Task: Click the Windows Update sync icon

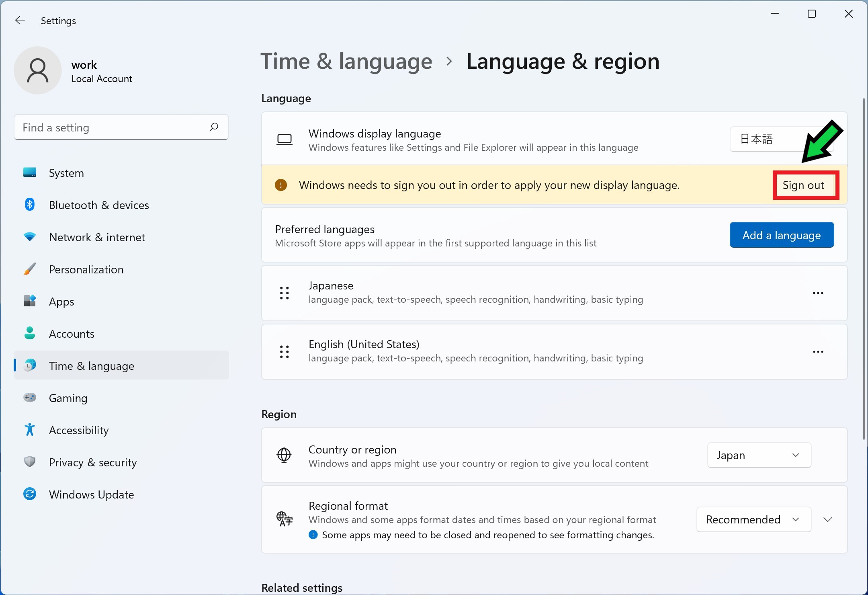Action: [30, 494]
